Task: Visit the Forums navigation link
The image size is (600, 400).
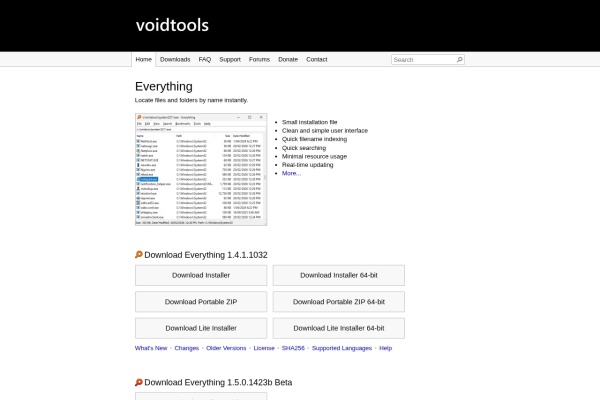Action: tap(259, 59)
